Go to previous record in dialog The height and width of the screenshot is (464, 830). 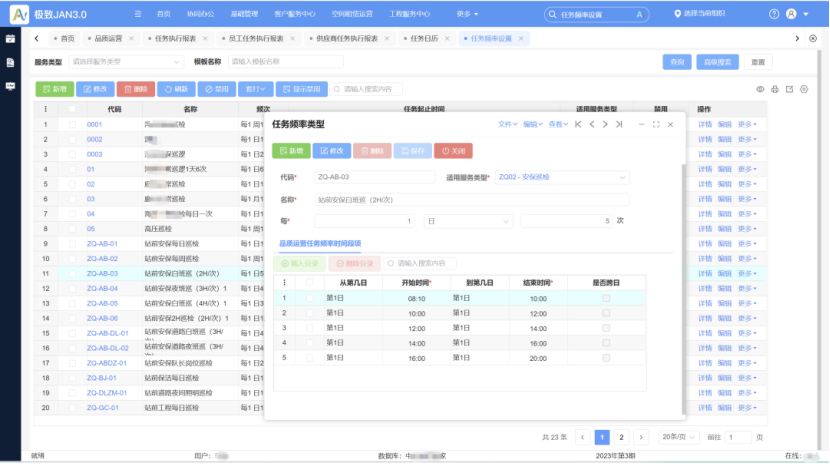coord(592,124)
